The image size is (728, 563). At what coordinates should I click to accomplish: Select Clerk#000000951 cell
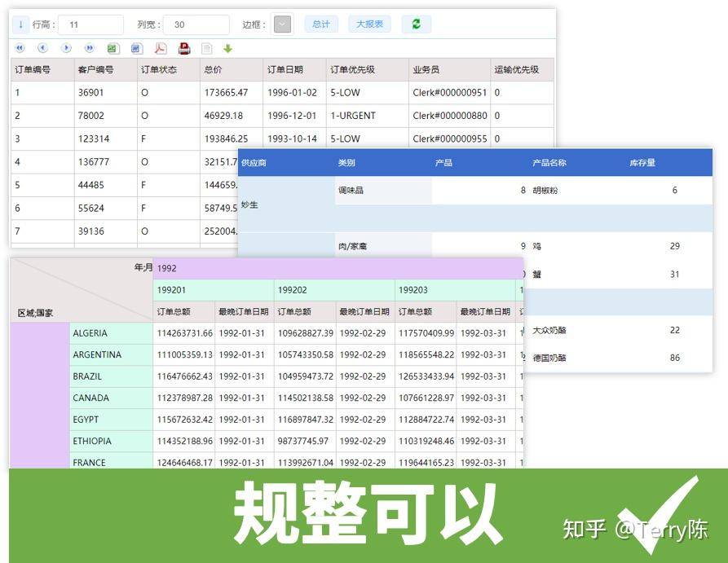[x=449, y=92]
